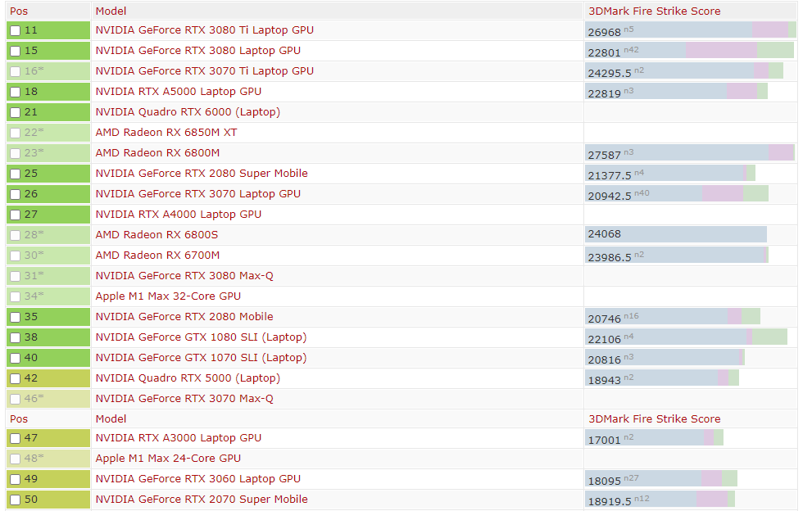
Task: View NVIDIA Quadro RTX 5000 (Laptop)
Action: 188,378
